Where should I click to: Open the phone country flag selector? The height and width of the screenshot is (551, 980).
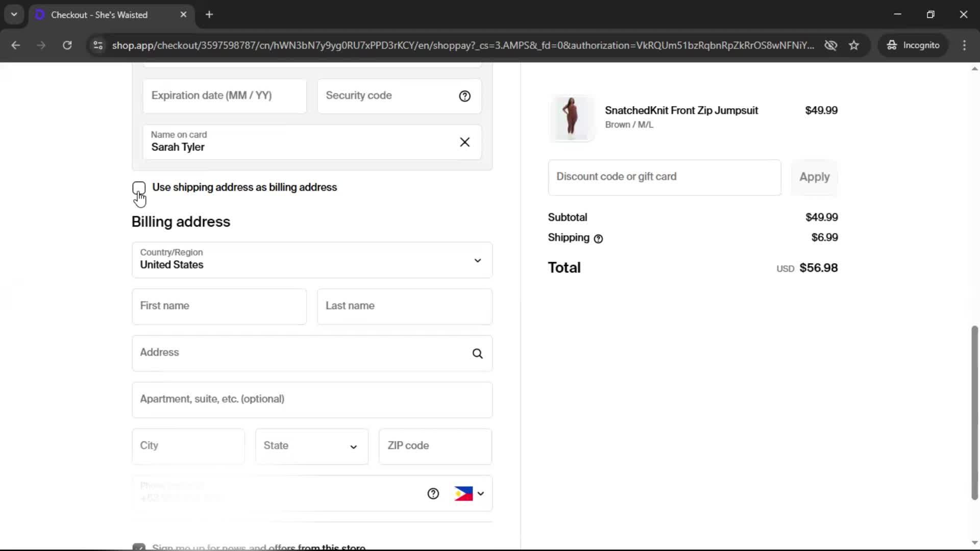pos(469,493)
